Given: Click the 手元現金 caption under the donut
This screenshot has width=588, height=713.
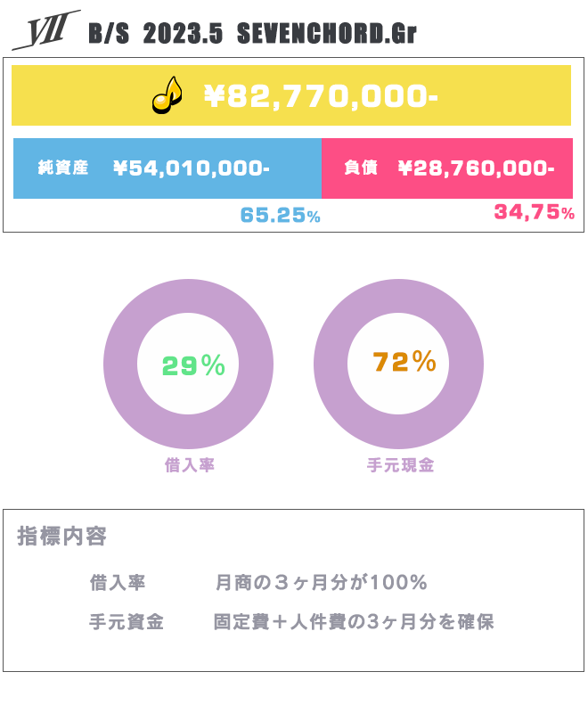Looking at the screenshot, I should (x=400, y=465).
